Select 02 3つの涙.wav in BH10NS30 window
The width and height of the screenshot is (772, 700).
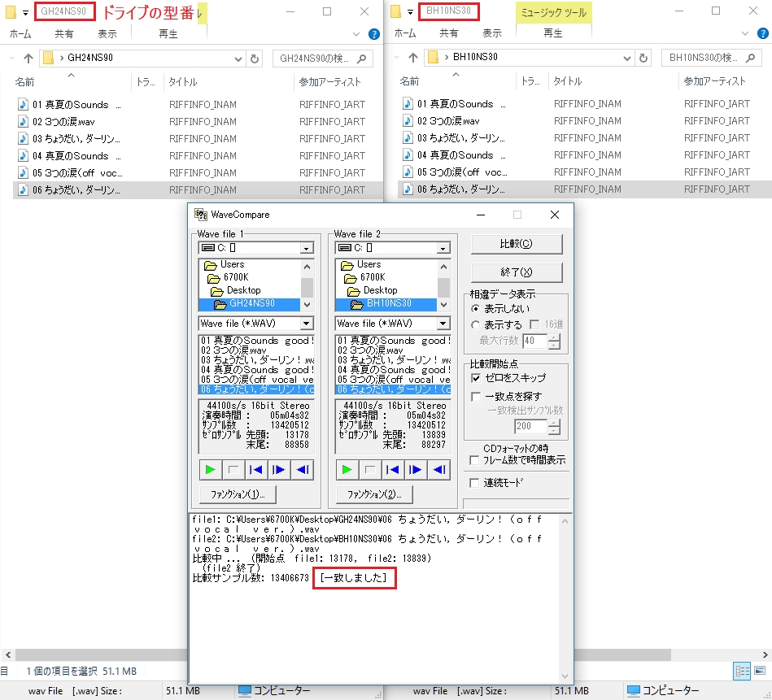tap(448, 121)
